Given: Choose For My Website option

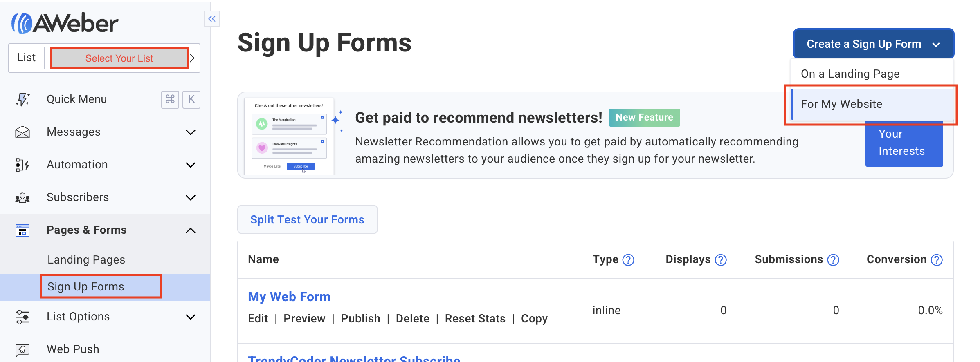Looking at the screenshot, I should click(x=842, y=104).
